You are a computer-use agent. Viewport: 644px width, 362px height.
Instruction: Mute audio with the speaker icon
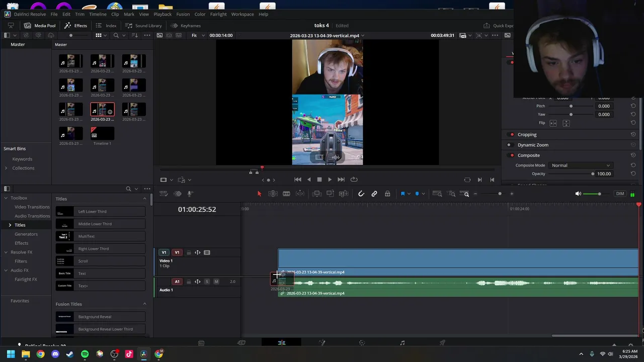coord(578,194)
